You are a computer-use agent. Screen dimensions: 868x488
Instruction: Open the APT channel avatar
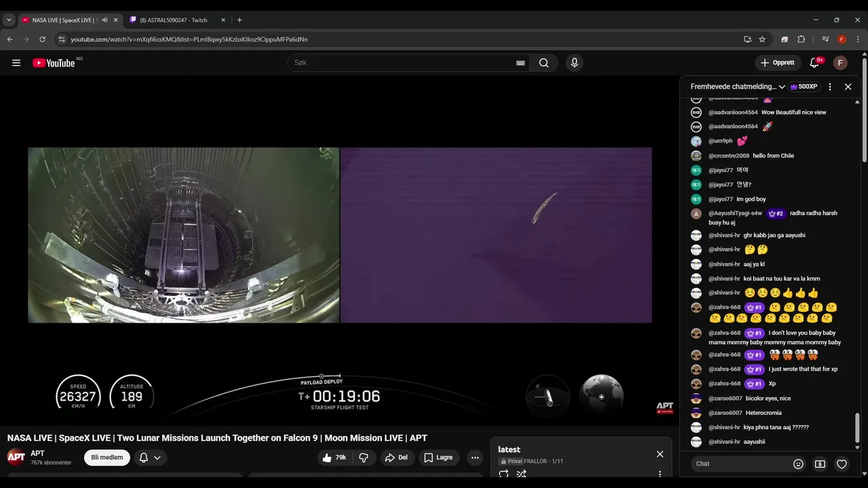(x=16, y=457)
